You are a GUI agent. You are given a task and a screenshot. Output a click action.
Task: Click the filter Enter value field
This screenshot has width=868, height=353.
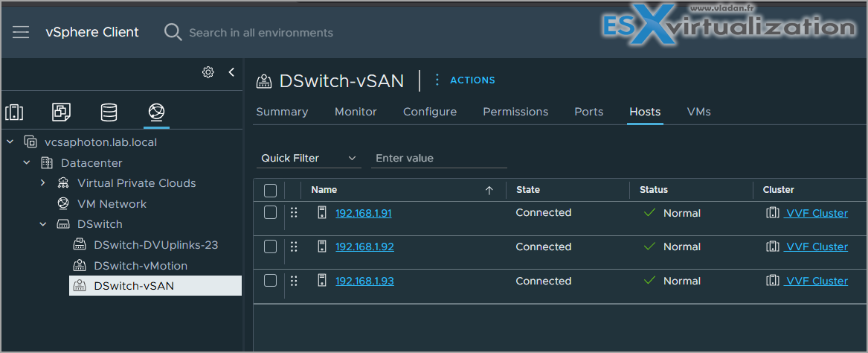pyautogui.click(x=439, y=159)
